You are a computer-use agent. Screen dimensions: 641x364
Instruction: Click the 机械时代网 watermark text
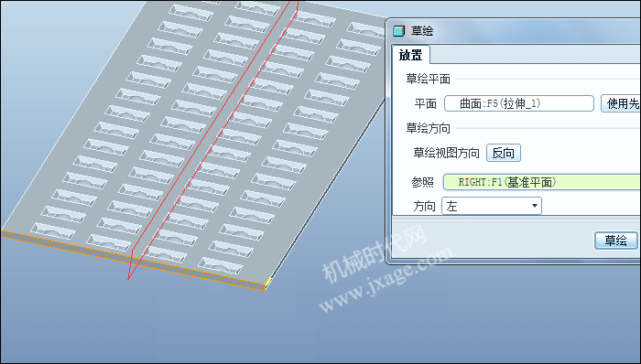coord(375,253)
